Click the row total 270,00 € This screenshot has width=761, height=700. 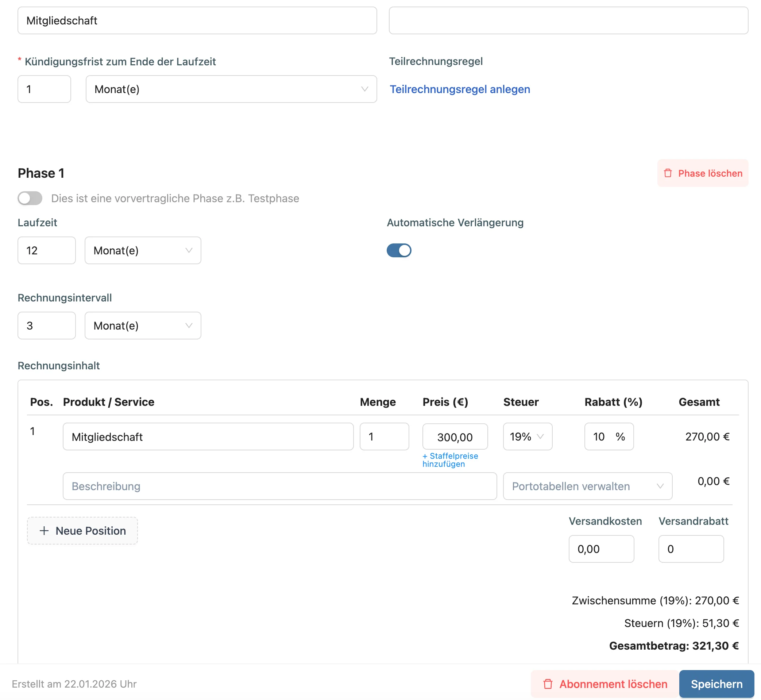tap(707, 436)
